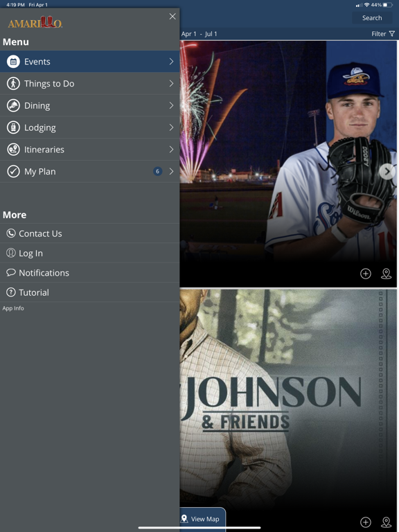Open the Johnson & Friends event image
Viewport: 399px width, 532px height.
(x=288, y=411)
